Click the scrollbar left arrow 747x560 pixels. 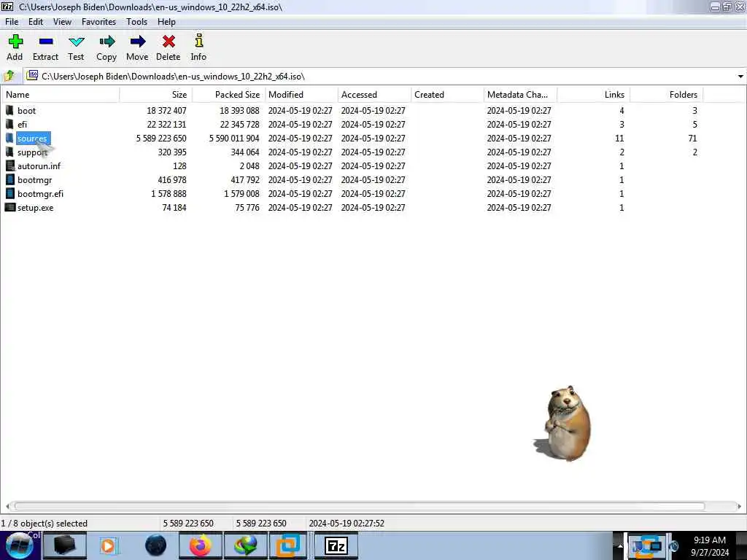(7, 506)
